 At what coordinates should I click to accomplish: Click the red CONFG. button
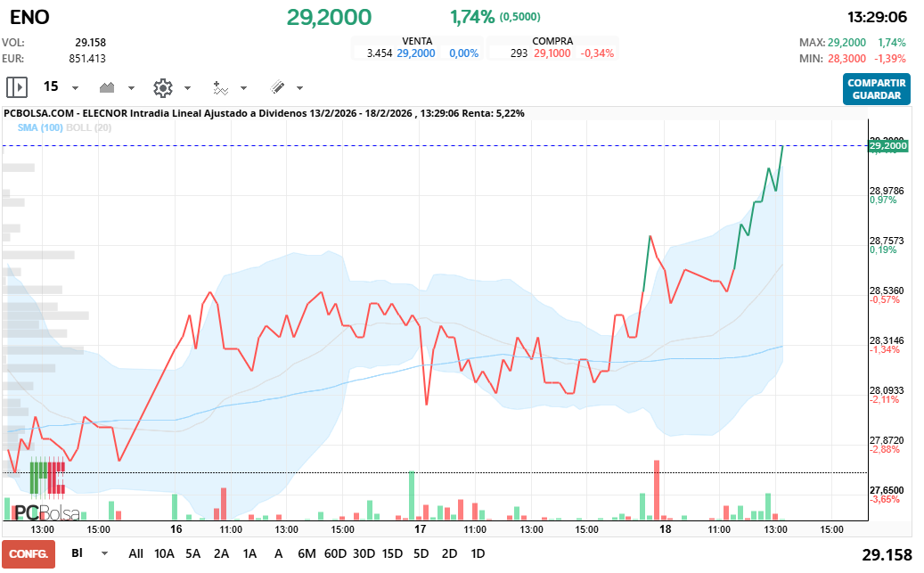coord(28,553)
